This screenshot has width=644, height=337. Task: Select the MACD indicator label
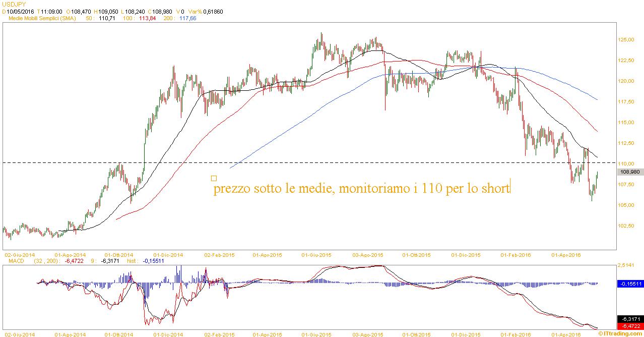pos(16,261)
